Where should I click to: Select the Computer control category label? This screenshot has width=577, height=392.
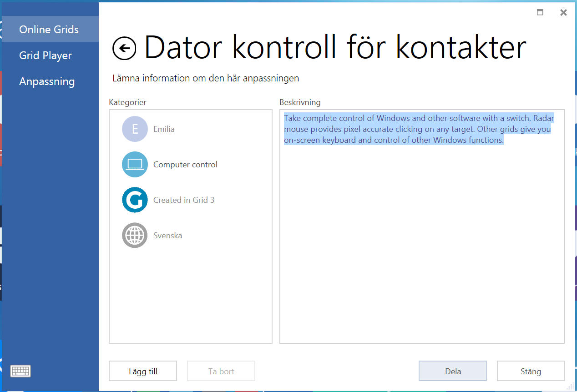[185, 165]
